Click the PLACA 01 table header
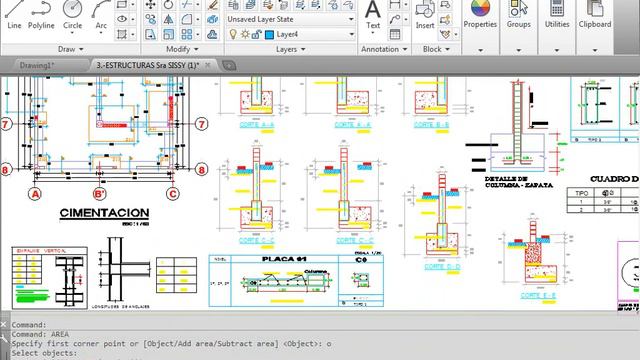The image size is (640, 360). pos(284,259)
